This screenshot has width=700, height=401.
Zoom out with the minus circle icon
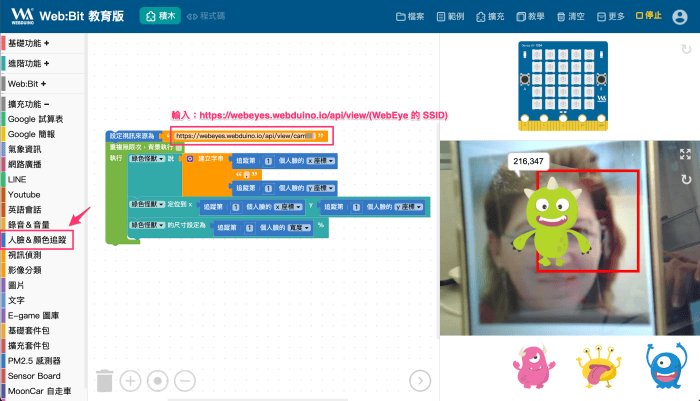(185, 381)
